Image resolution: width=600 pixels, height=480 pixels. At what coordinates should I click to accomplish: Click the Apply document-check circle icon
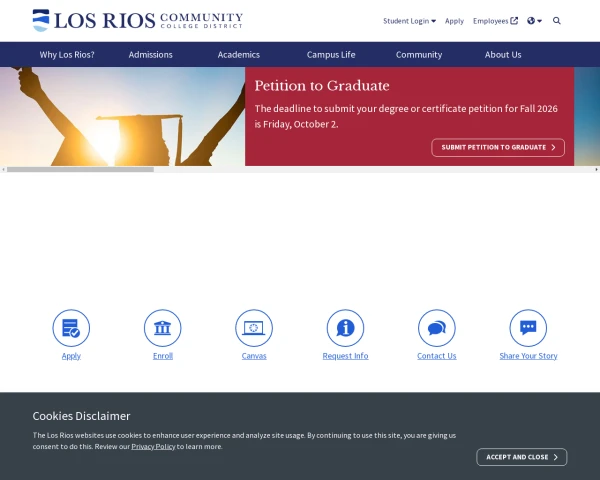71,328
